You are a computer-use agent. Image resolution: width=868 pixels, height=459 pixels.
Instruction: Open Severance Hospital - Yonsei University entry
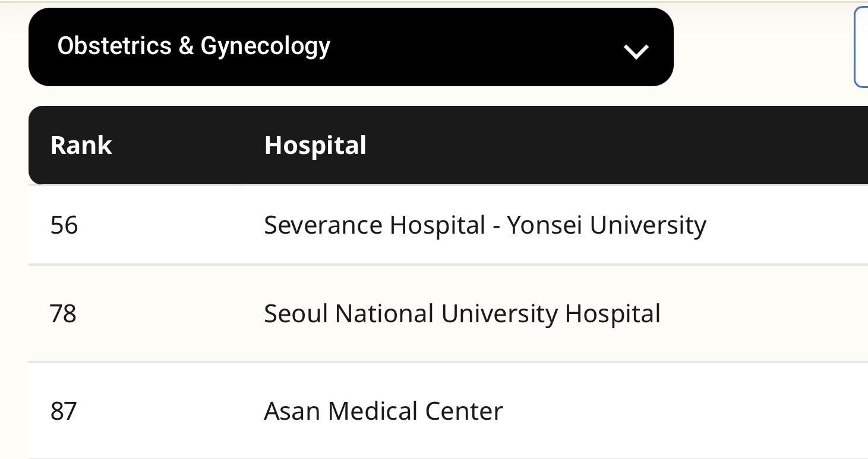(x=484, y=225)
